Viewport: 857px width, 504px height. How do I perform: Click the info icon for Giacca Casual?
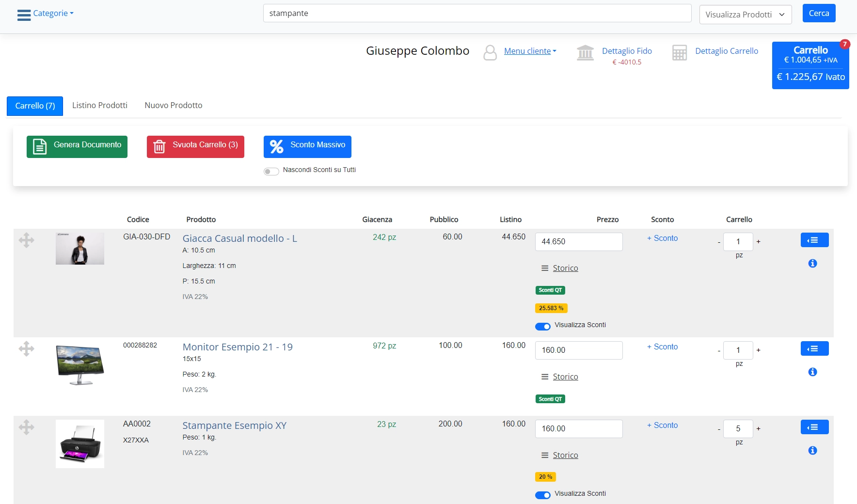(x=812, y=263)
